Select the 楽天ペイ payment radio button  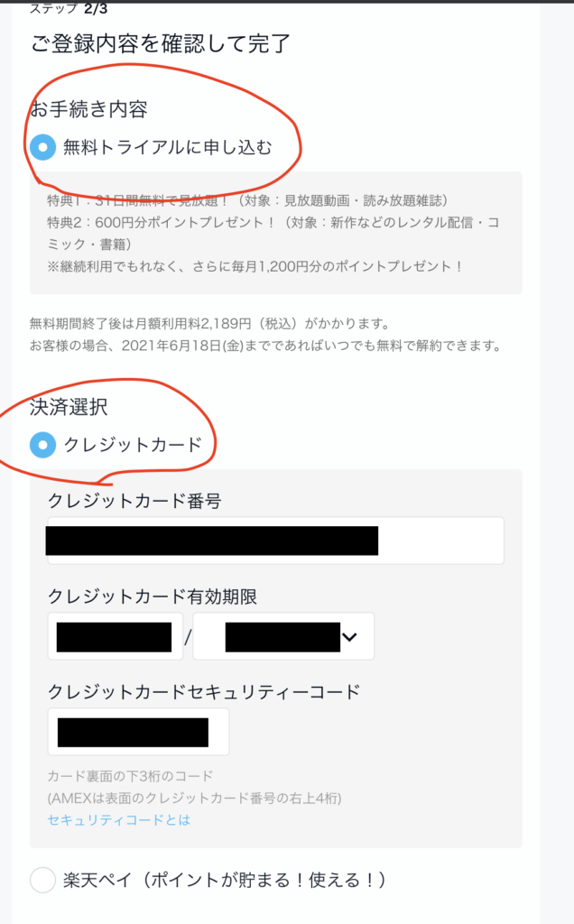[43, 880]
